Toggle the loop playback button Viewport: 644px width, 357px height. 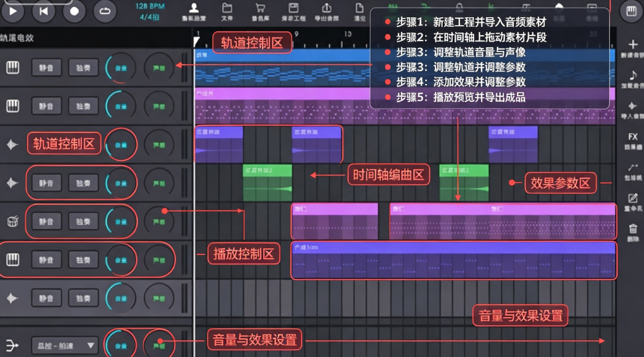tap(105, 11)
